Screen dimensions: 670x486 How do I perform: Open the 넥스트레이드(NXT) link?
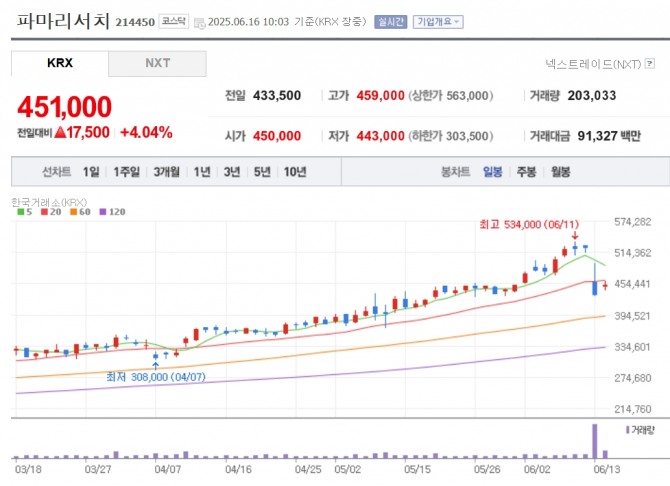pyautogui.click(x=594, y=64)
